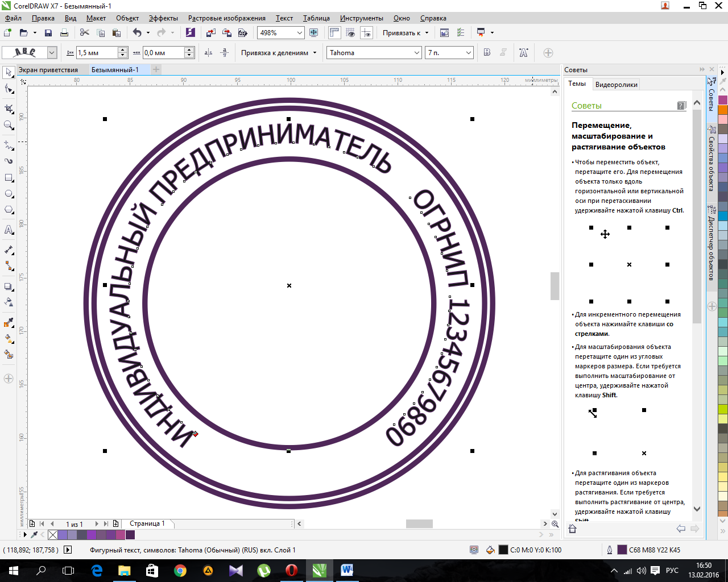Image resolution: width=728 pixels, height=582 pixels.
Task: Add page after current page
Action: [116, 523]
